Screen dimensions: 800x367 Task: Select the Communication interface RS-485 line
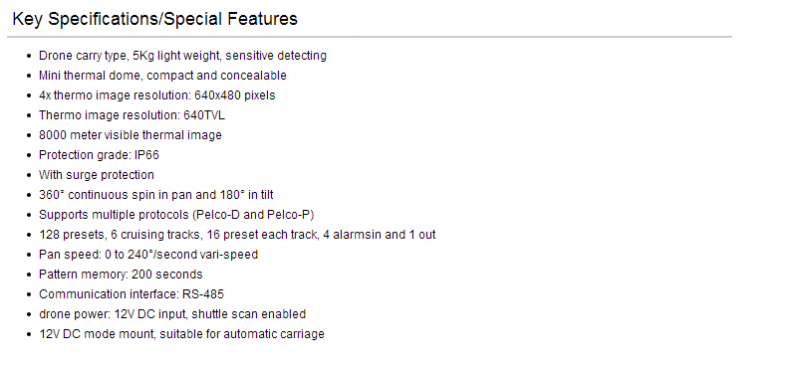131,295
